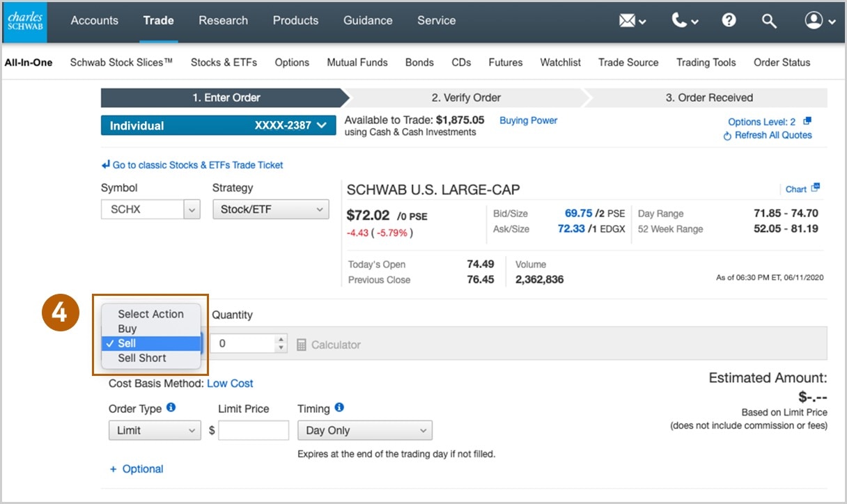Click the Timing info icon
The image size is (847, 504).
click(x=339, y=408)
